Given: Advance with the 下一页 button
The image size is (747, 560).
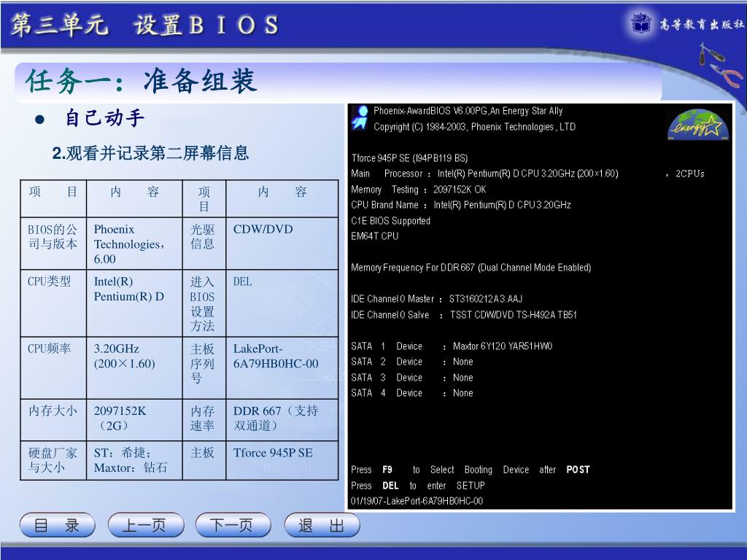Looking at the screenshot, I should coord(233,525).
